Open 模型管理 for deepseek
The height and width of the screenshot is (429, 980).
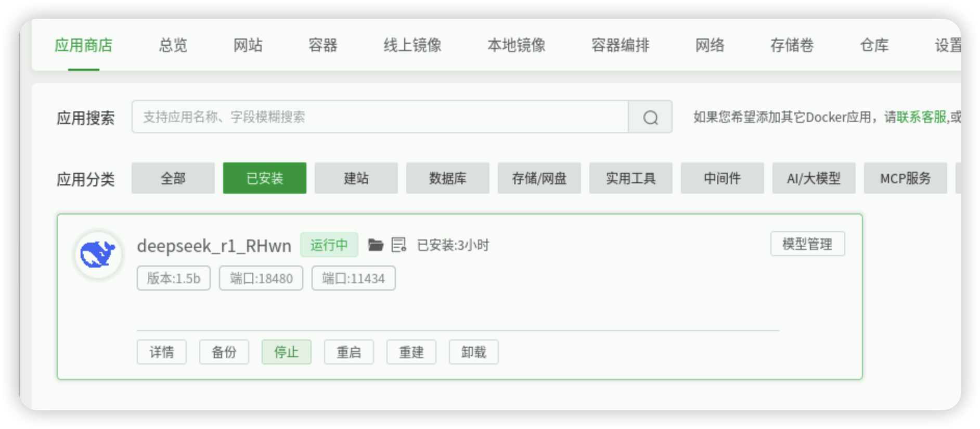[808, 244]
